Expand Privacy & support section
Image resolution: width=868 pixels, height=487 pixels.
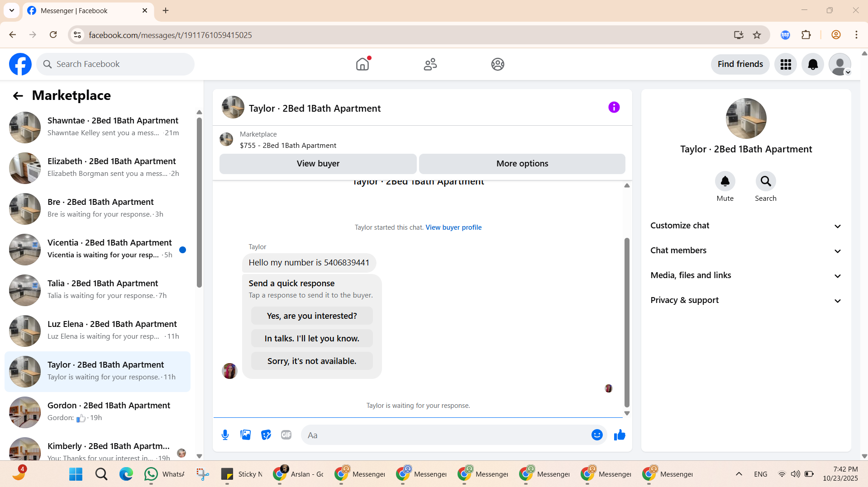coord(746,300)
